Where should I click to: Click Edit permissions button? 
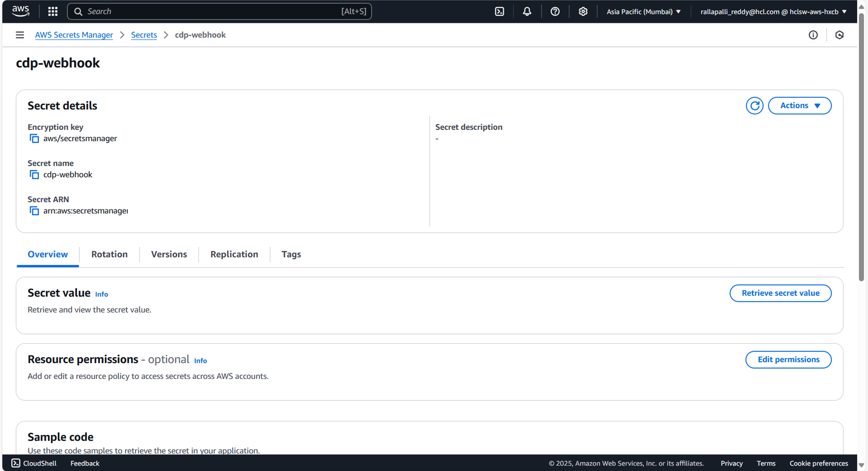[788, 360]
